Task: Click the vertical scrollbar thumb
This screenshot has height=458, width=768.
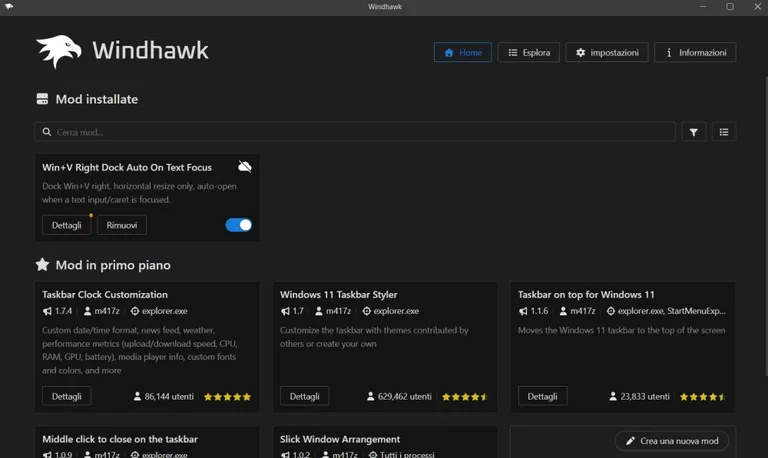Action: point(766,225)
